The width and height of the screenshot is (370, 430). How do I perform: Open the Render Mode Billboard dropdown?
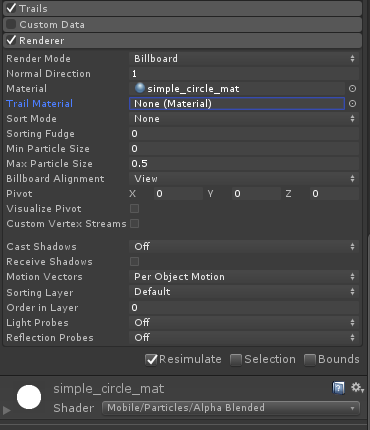244,59
